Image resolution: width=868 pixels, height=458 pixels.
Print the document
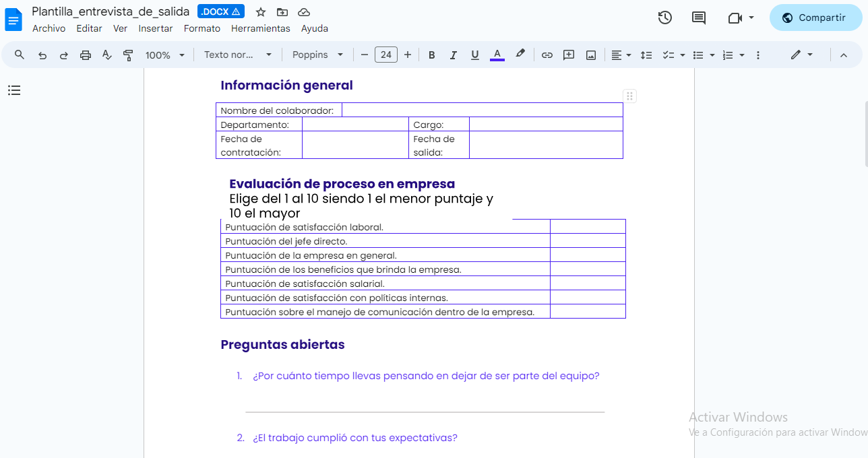(85, 55)
